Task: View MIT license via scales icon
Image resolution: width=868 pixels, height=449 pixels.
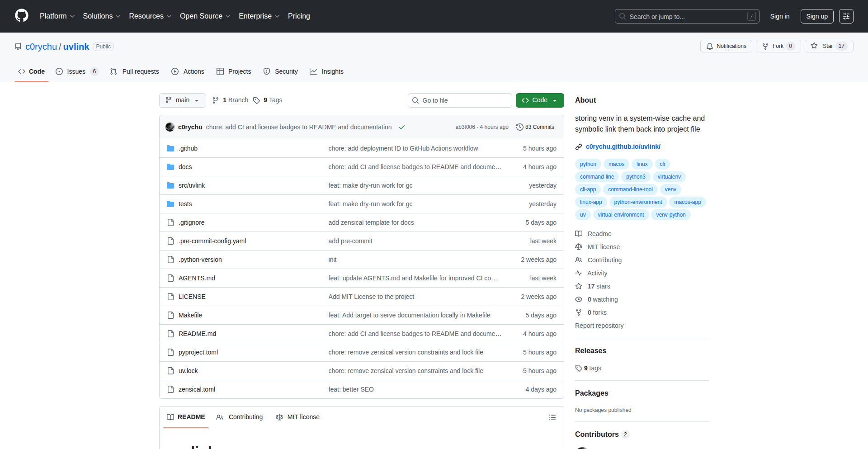Action: pos(579,247)
